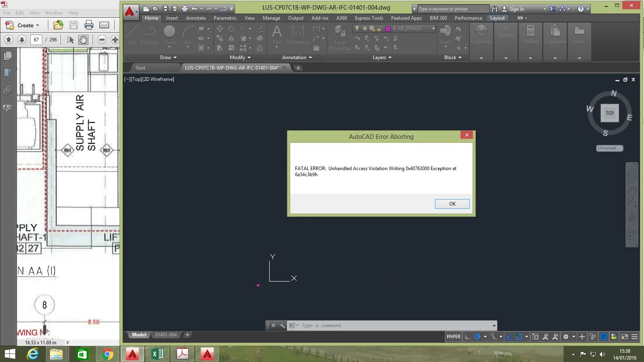
Task: Select the 01401-004 layout tab
Action: pyautogui.click(x=166, y=335)
